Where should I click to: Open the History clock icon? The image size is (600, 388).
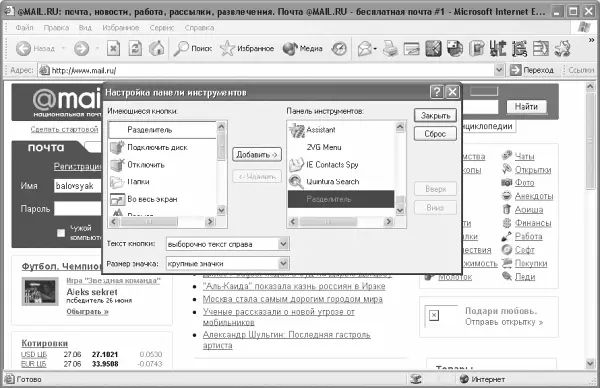[x=339, y=49]
